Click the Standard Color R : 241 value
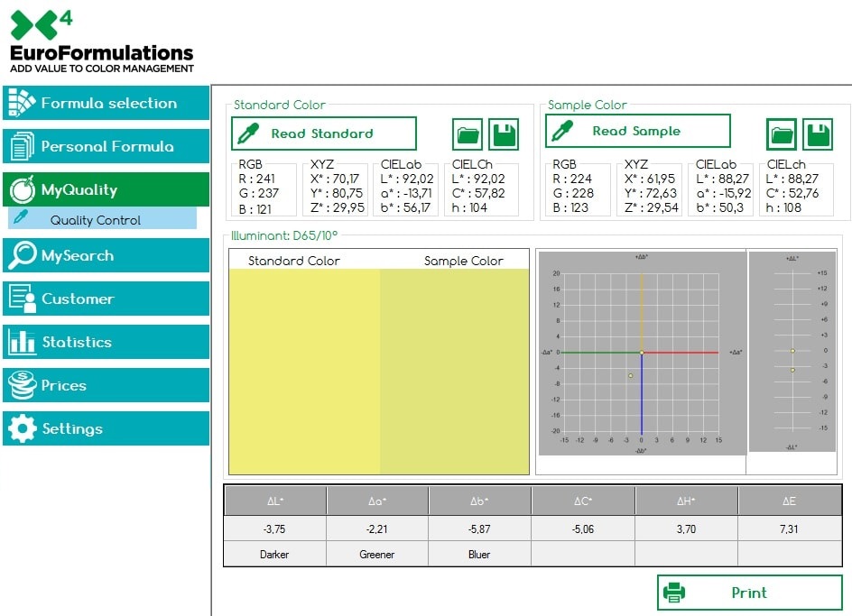 click(x=256, y=179)
